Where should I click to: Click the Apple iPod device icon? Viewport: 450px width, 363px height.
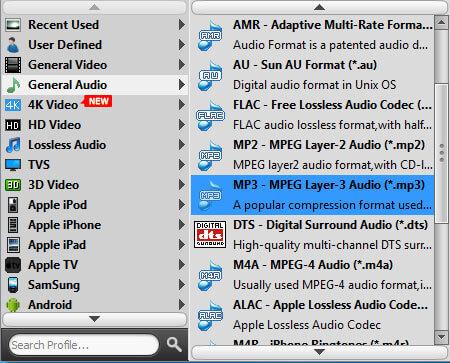[x=13, y=205]
